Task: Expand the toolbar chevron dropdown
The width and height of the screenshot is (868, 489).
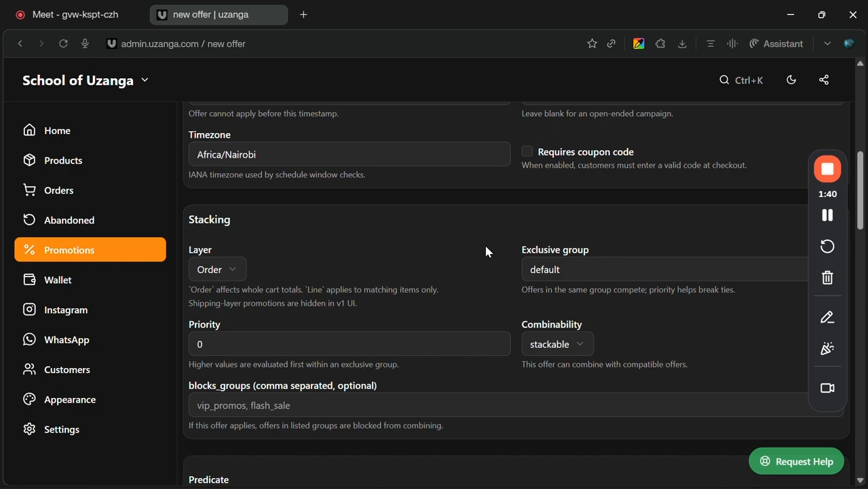Action: tap(827, 43)
